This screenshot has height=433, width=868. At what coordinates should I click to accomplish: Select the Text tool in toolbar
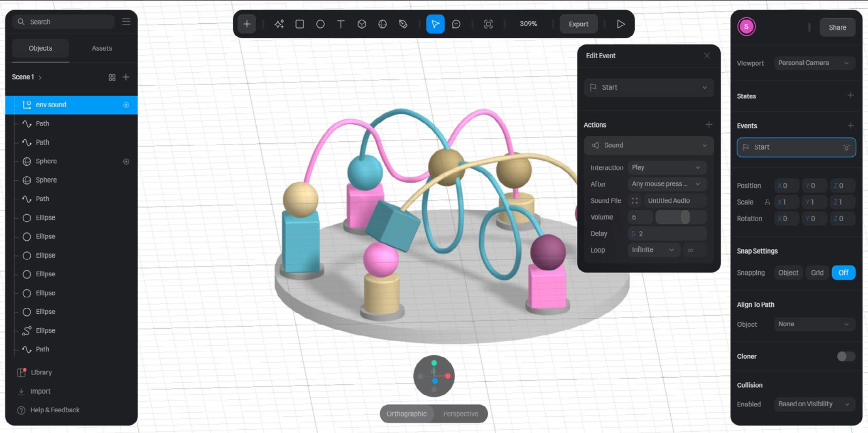pos(341,24)
